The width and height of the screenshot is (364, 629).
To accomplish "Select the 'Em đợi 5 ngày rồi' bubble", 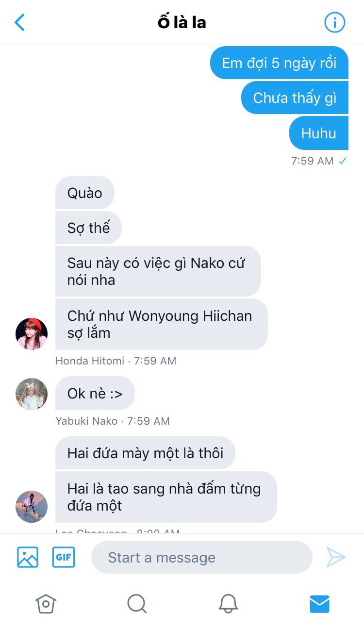I will (x=279, y=63).
